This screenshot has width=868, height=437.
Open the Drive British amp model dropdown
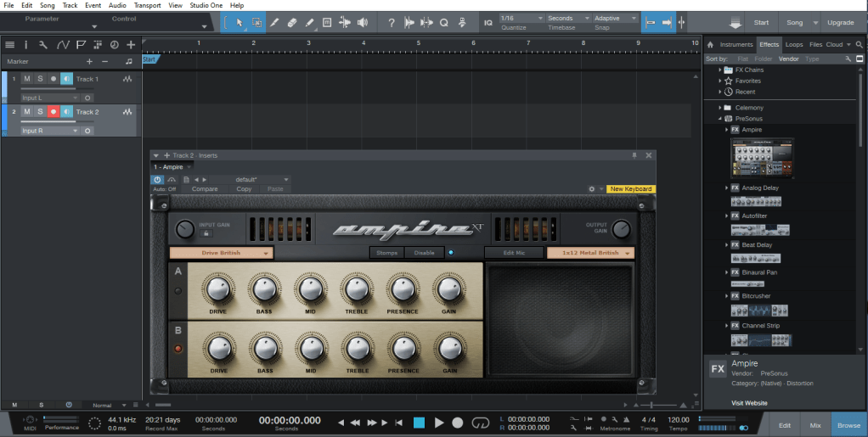tap(221, 253)
